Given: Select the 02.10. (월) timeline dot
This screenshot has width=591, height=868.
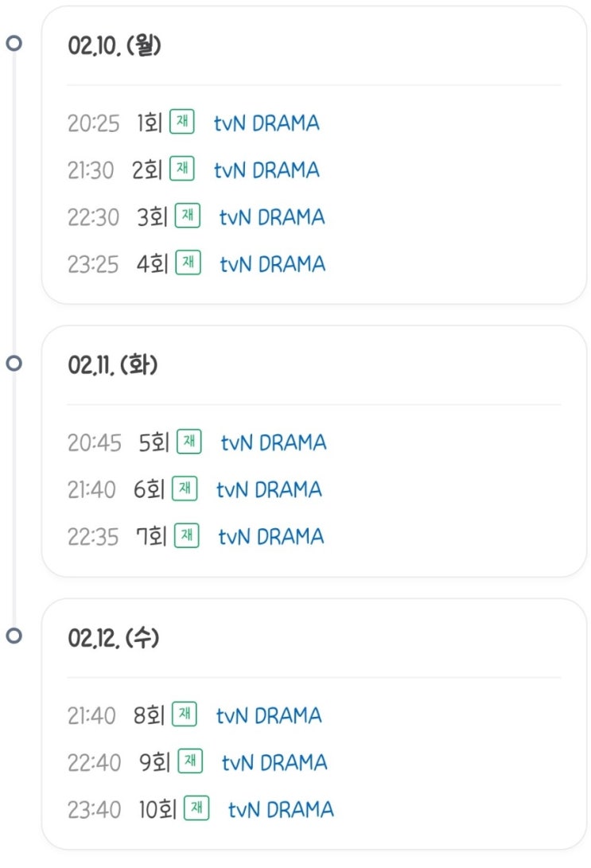Looking at the screenshot, I should (x=14, y=43).
